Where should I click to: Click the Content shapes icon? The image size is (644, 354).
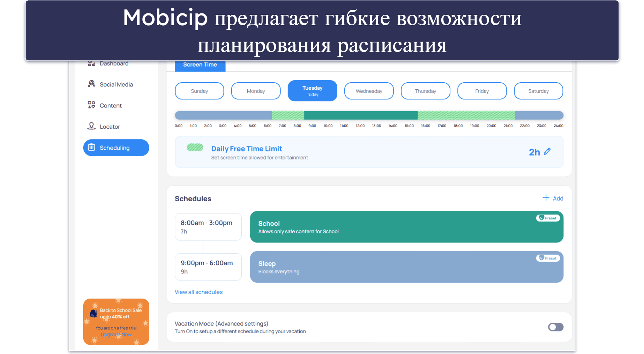coord(91,105)
